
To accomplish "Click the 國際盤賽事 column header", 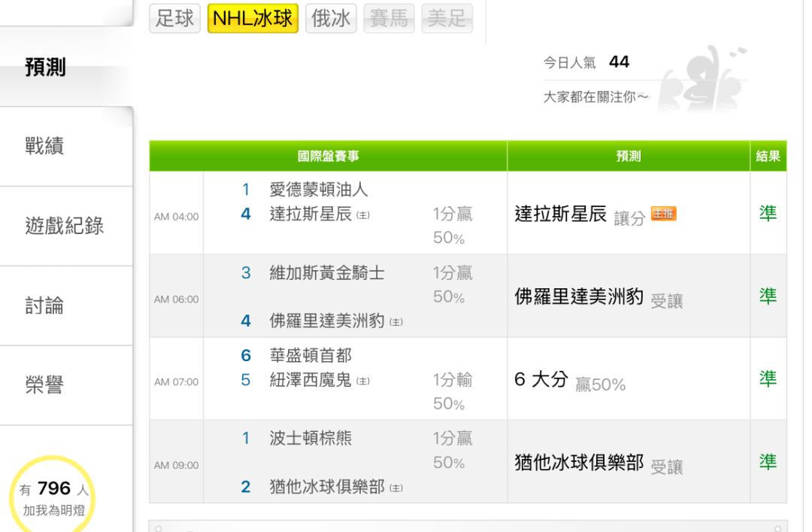I will click(329, 156).
